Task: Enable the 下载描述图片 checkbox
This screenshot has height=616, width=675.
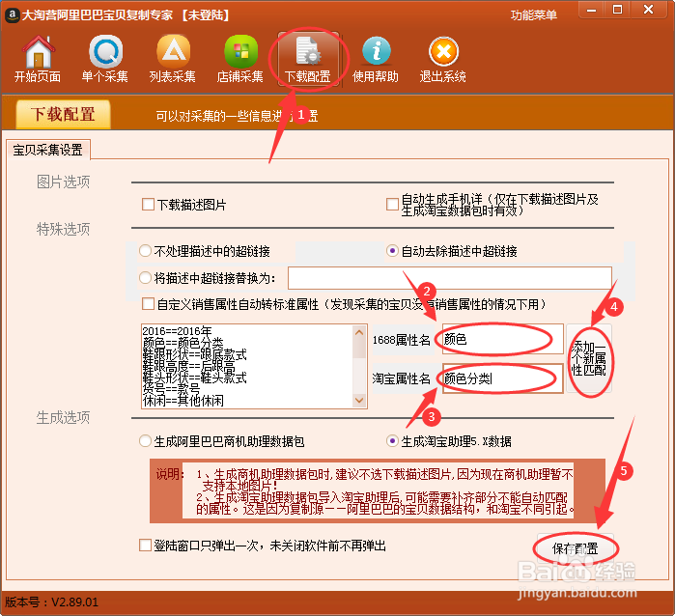Action: pos(148,205)
